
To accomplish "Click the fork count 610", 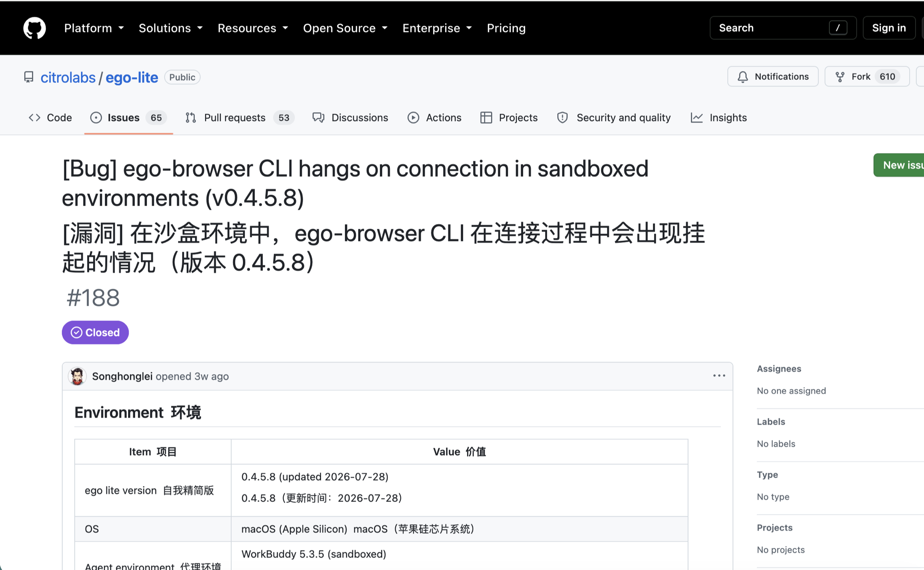I will pyautogui.click(x=887, y=77).
